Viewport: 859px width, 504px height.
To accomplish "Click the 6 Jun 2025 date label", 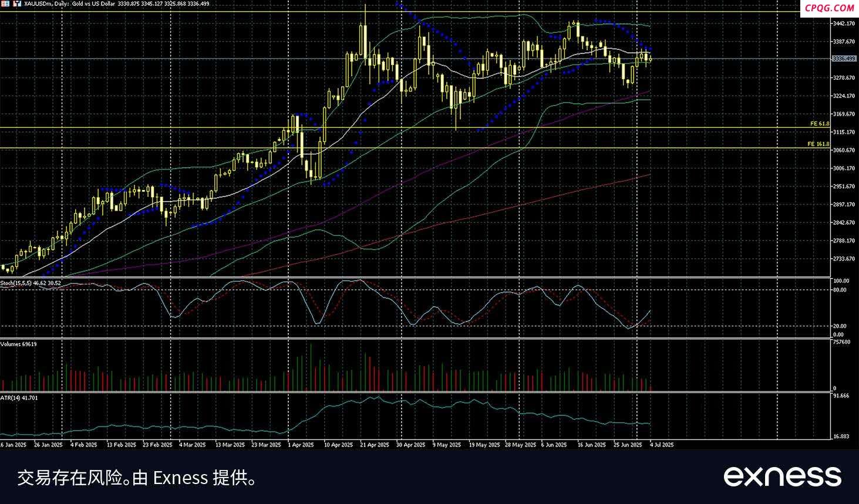I will click(554, 445).
